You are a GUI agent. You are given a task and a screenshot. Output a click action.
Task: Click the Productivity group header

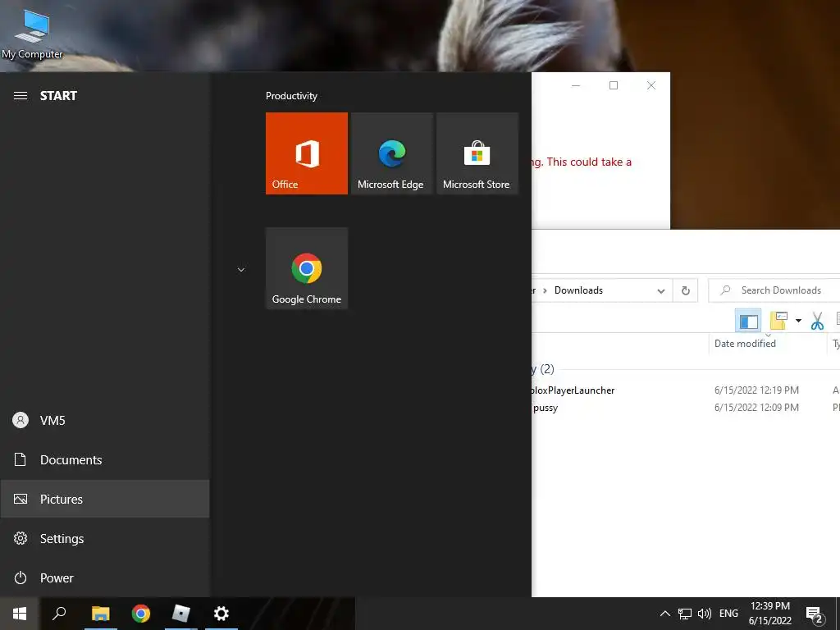(291, 96)
